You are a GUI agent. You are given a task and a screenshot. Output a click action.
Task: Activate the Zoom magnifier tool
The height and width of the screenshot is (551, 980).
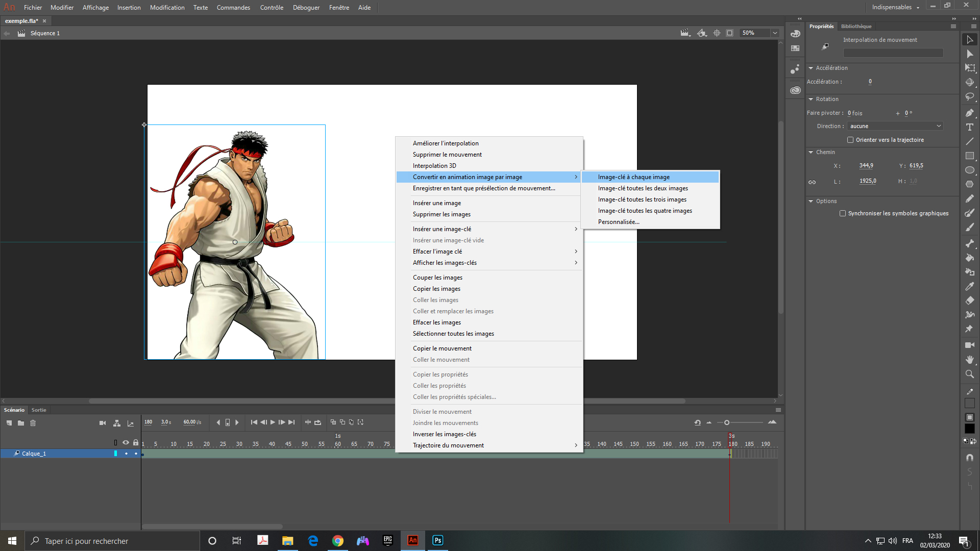pos(970,374)
